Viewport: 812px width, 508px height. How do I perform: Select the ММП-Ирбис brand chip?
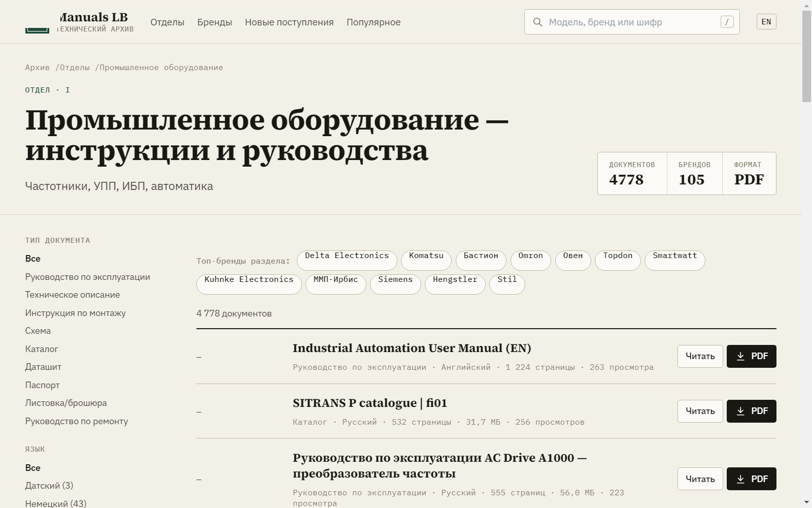tap(336, 284)
